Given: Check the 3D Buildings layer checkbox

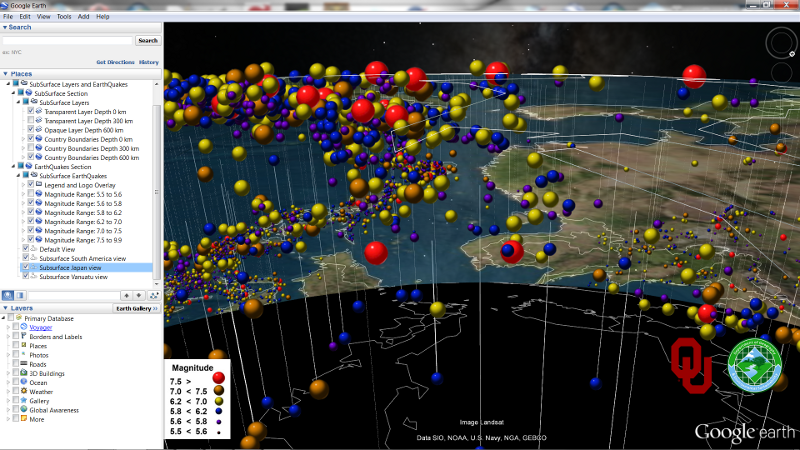Looking at the screenshot, I should tap(16, 373).
